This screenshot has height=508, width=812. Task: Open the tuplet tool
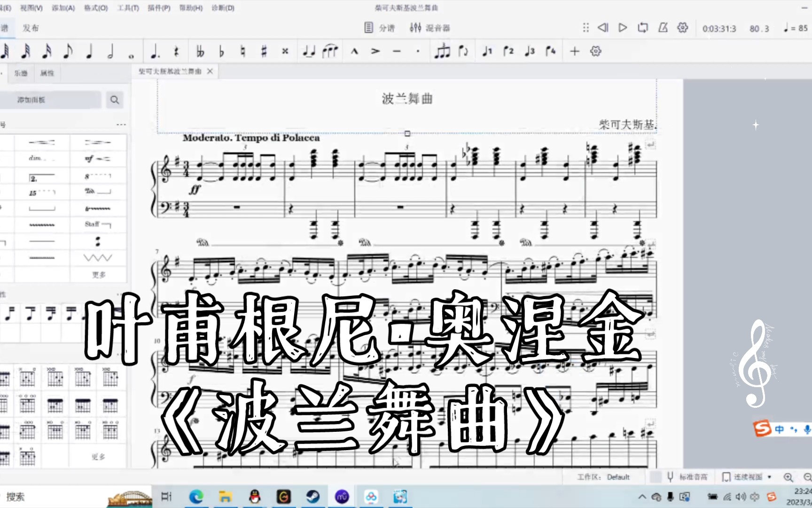pyautogui.click(x=442, y=51)
